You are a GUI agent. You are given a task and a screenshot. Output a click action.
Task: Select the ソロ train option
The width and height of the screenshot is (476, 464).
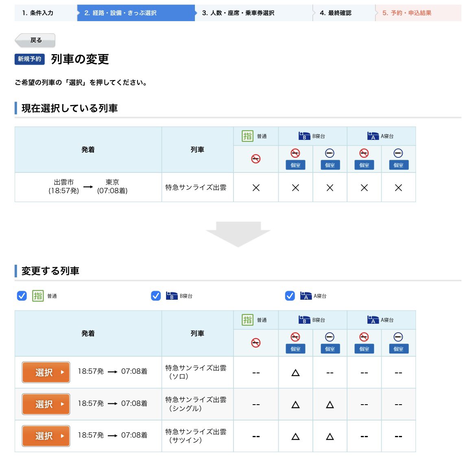(x=46, y=372)
